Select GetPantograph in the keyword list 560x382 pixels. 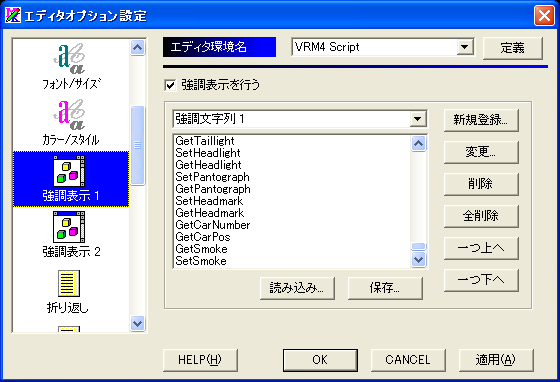292,189
